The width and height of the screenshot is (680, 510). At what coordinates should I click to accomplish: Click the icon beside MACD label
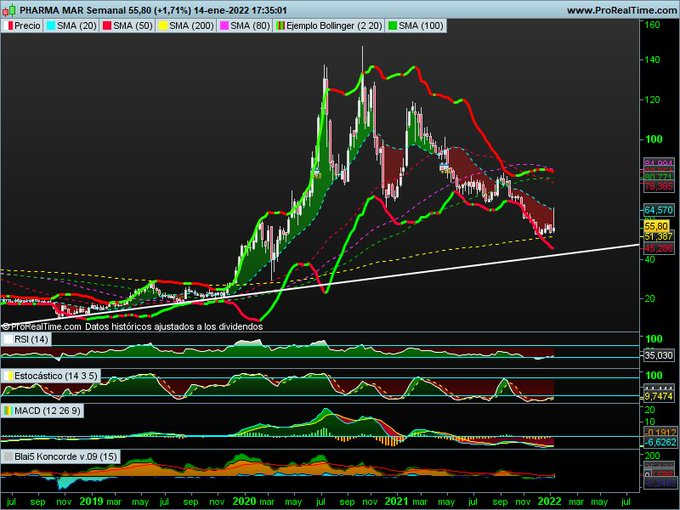click(x=8, y=411)
